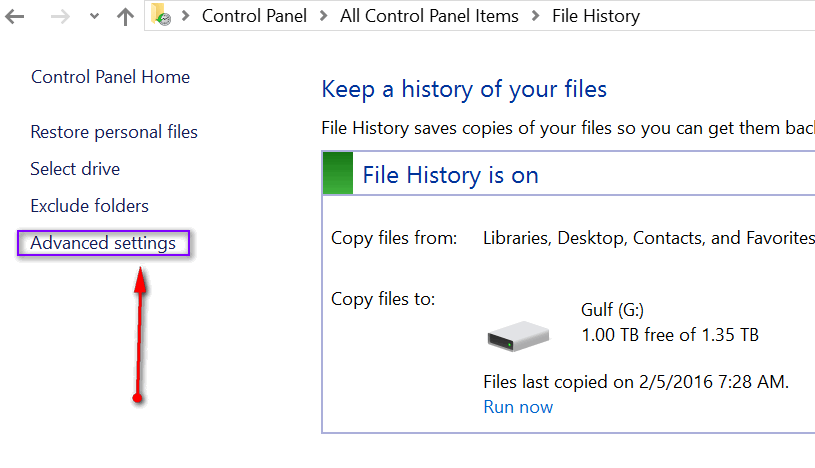Click Run now to back up files

[x=518, y=407]
